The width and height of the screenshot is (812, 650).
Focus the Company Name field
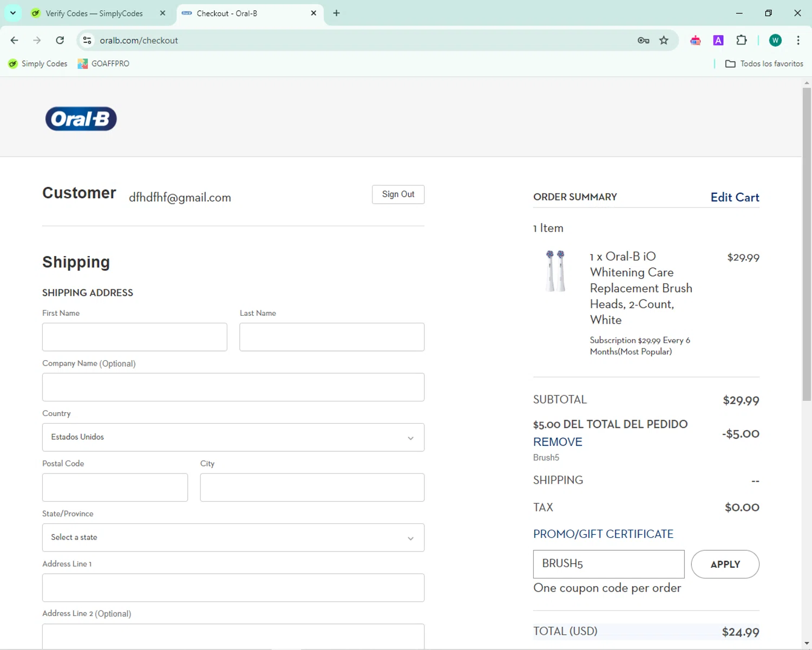(x=233, y=387)
